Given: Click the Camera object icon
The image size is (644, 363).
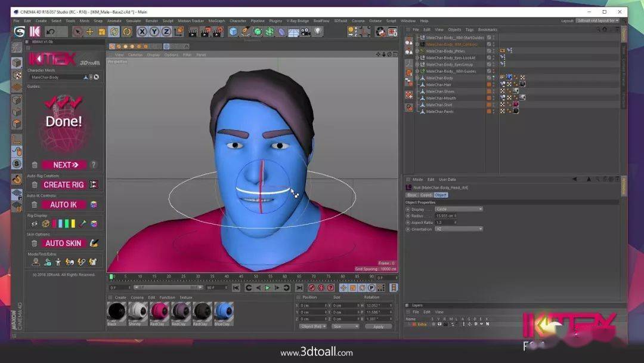Looking at the screenshot, I should pyautogui.click(x=306, y=32).
